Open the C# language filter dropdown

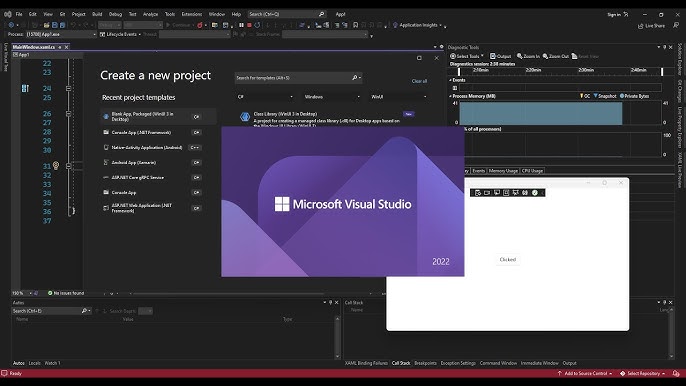click(265, 97)
